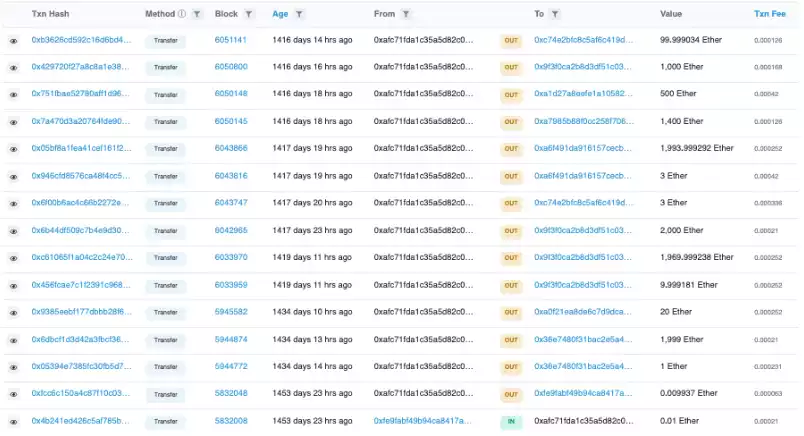This screenshot has width=804, height=436.
Task: Open transaction hash 0x05bf8a1fea41cef161f2
Action: pyautogui.click(x=81, y=148)
